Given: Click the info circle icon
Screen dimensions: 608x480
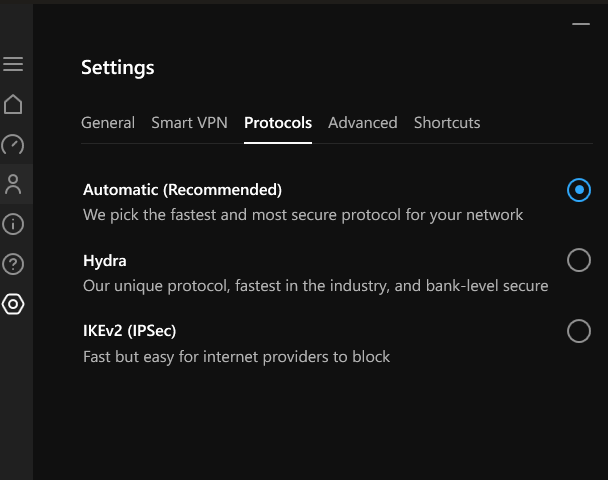Looking at the screenshot, I should [x=13, y=224].
